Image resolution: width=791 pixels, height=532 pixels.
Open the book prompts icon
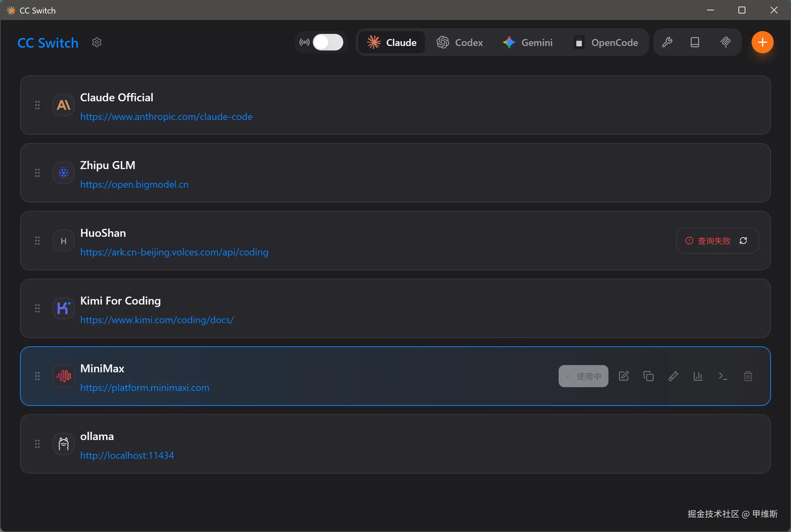(695, 42)
